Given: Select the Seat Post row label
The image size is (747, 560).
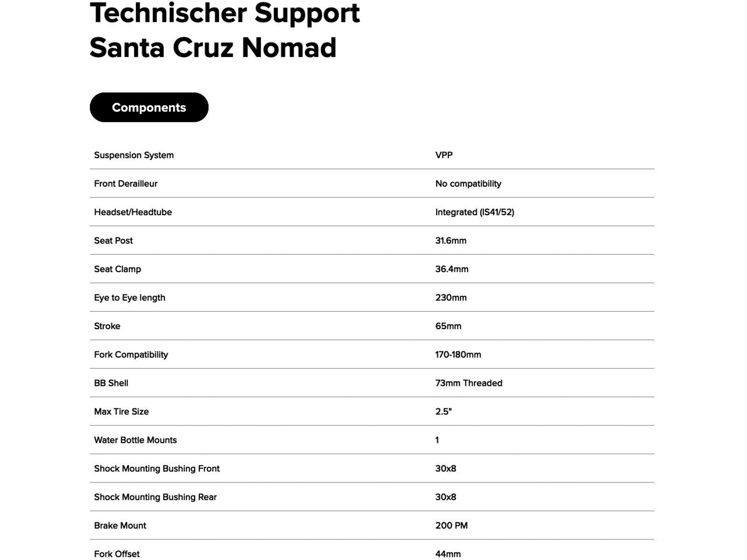Looking at the screenshot, I should (x=113, y=240).
